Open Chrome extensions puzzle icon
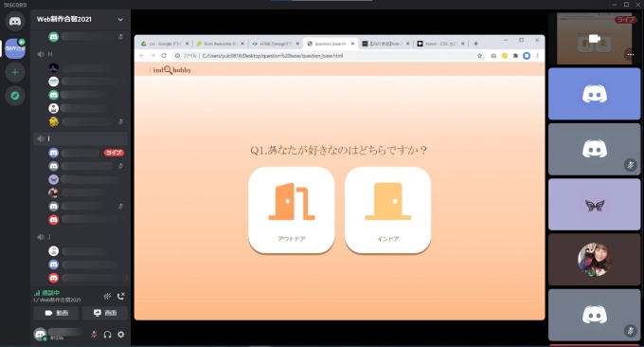 click(515, 56)
